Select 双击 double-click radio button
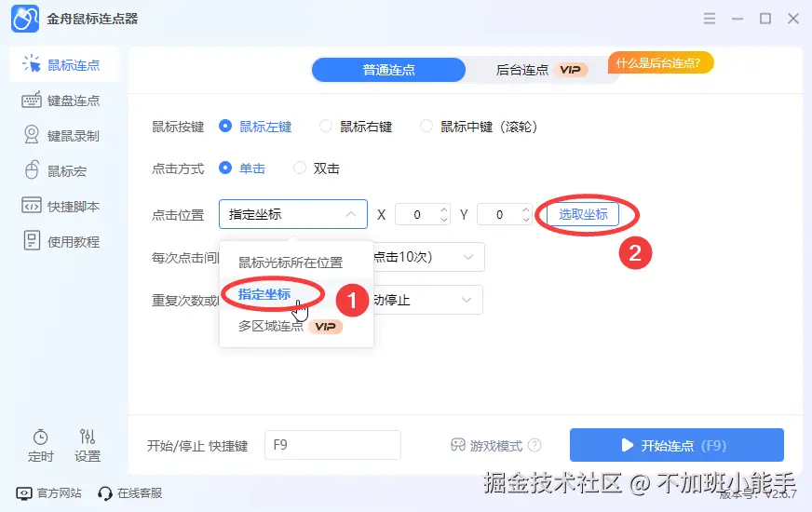This screenshot has width=812, height=512. 300,168
